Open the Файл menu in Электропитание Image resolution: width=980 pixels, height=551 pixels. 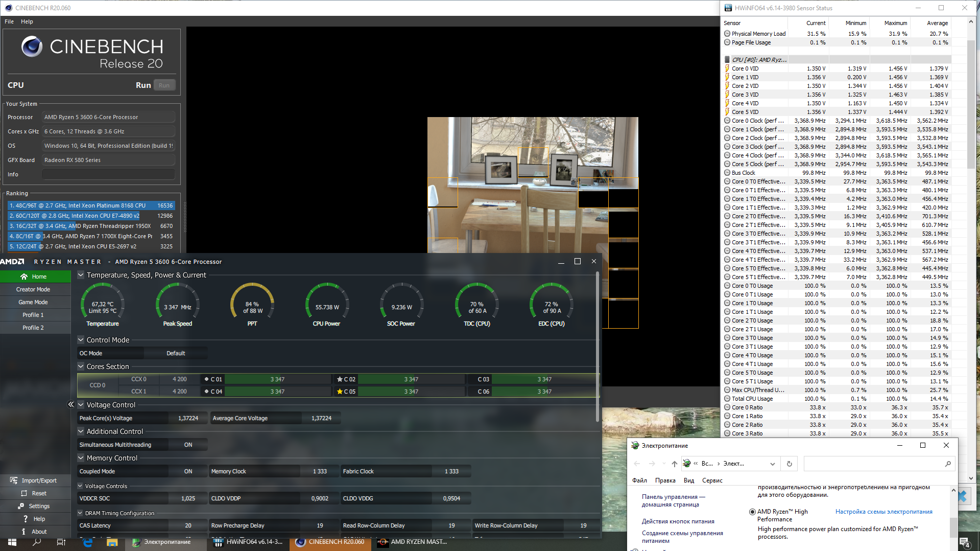(639, 480)
